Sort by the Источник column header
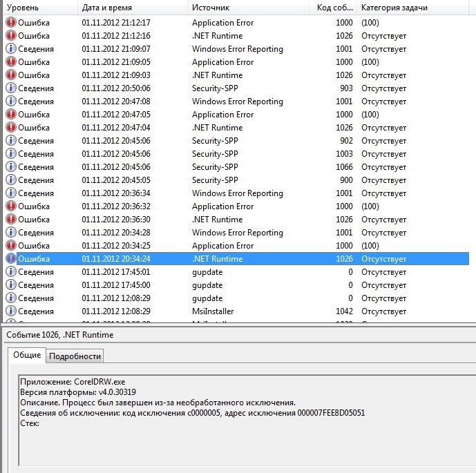The image size is (476, 473). tap(249, 8)
